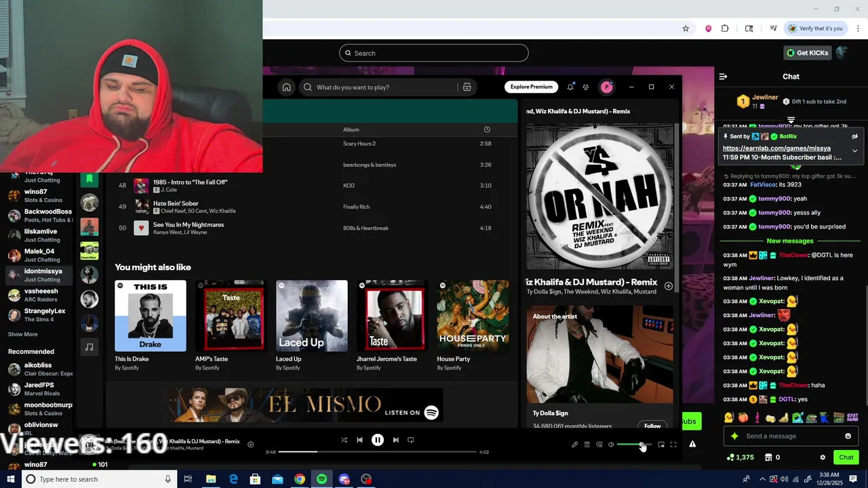
Task: Bookmark this tab with star icon
Action: [x=686, y=28]
